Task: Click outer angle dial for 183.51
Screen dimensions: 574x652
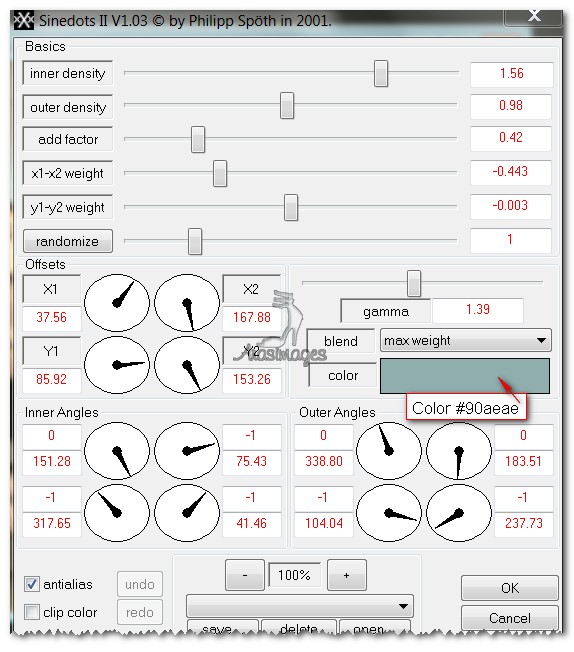Action: coord(459,451)
